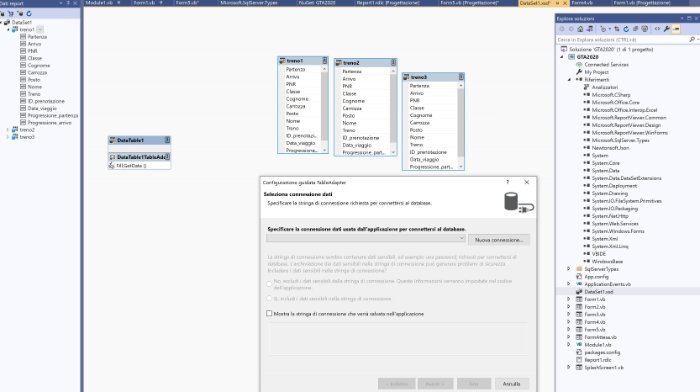Image resolution: width=700 pixels, height=392 pixels.
Task: Expand the Form1.vb node in Solution Explorer
Action: [x=569, y=299]
